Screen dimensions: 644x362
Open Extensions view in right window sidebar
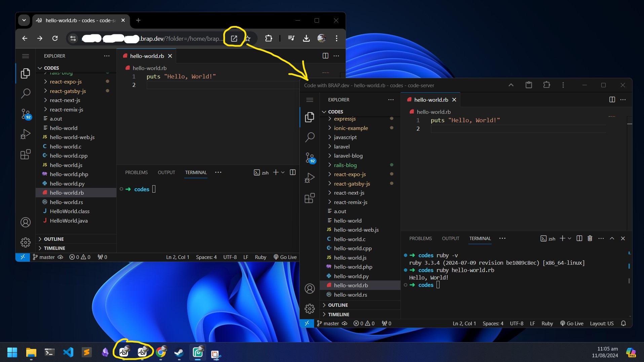point(309,198)
